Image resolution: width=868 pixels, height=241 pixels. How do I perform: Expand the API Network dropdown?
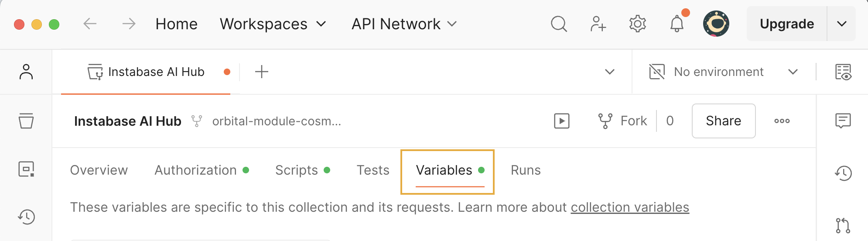(404, 24)
